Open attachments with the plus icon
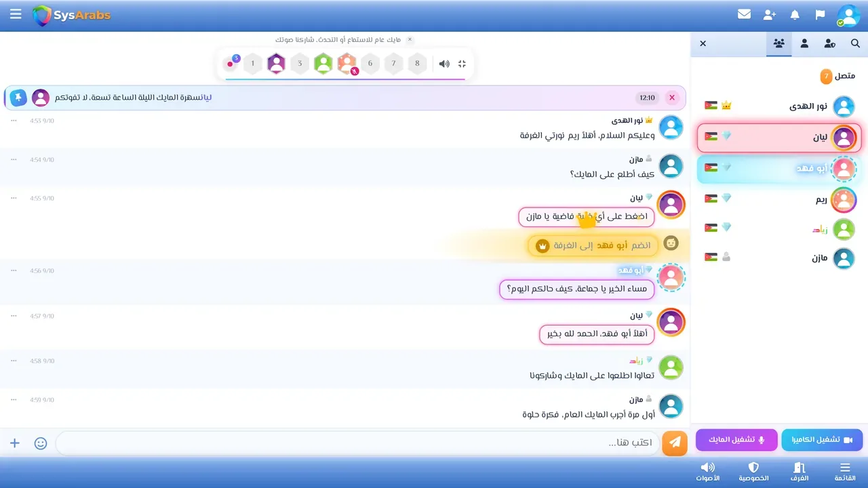The image size is (868, 488). tap(15, 443)
